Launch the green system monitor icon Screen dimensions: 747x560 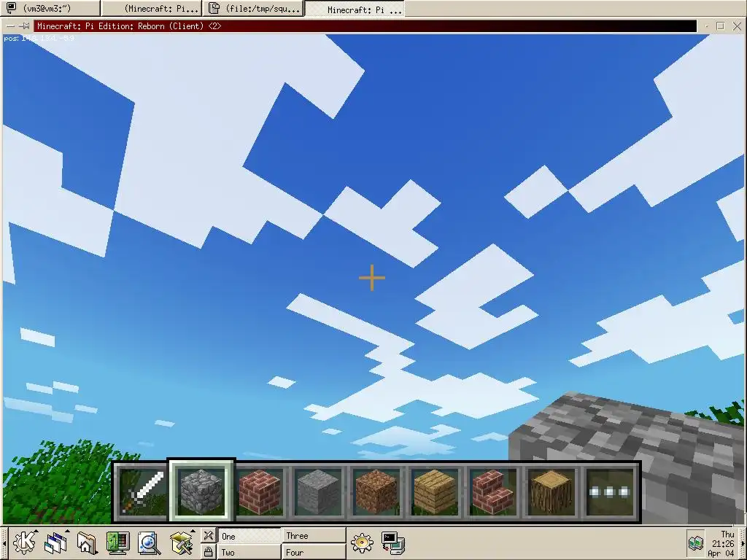pyautogui.click(x=117, y=542)
